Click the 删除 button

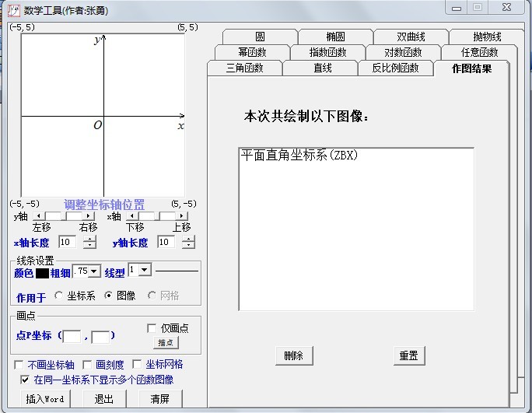click(293, 356)
